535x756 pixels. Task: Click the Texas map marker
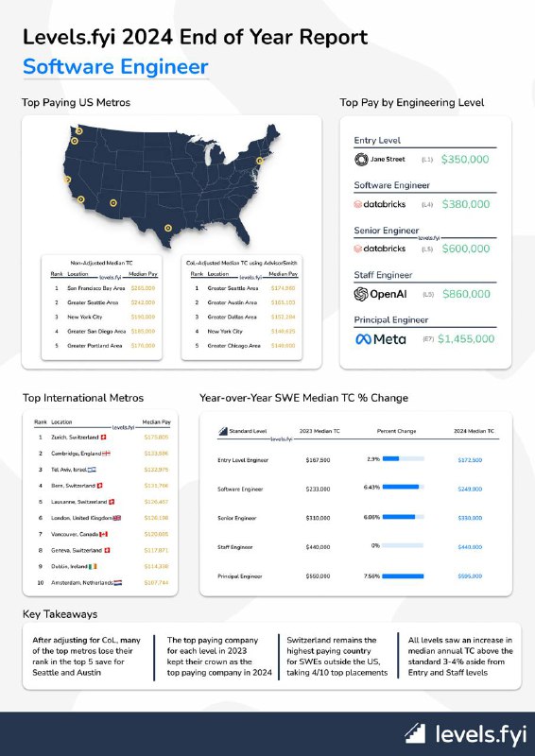pyautogui.click(x=168, y=228)
